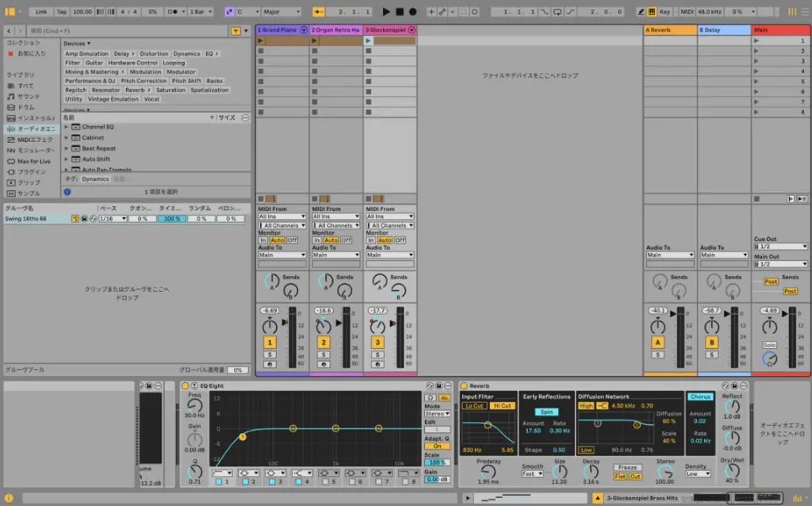
Task: Open the Cue Out 1/2 dropdown
Action: tap(780, 247)
